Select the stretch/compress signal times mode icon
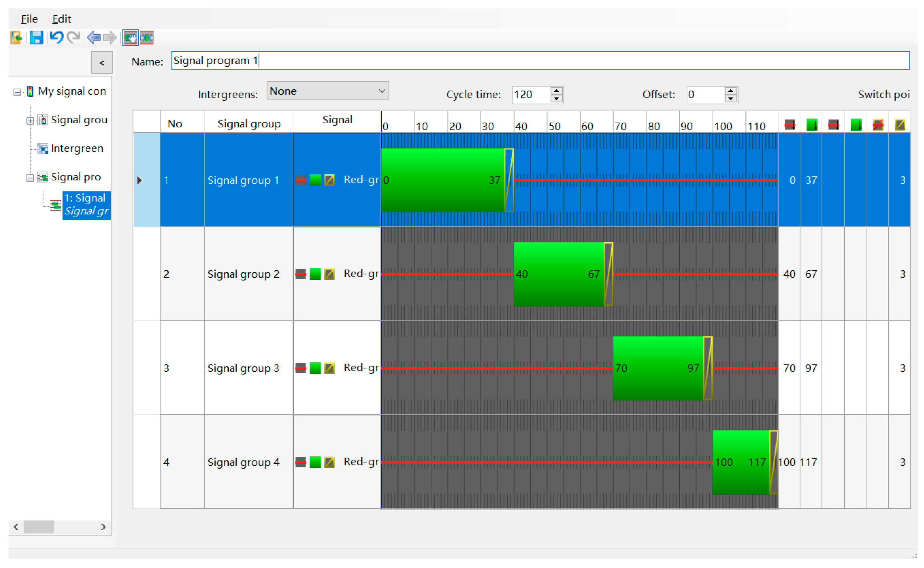 [x=147, y=38]
